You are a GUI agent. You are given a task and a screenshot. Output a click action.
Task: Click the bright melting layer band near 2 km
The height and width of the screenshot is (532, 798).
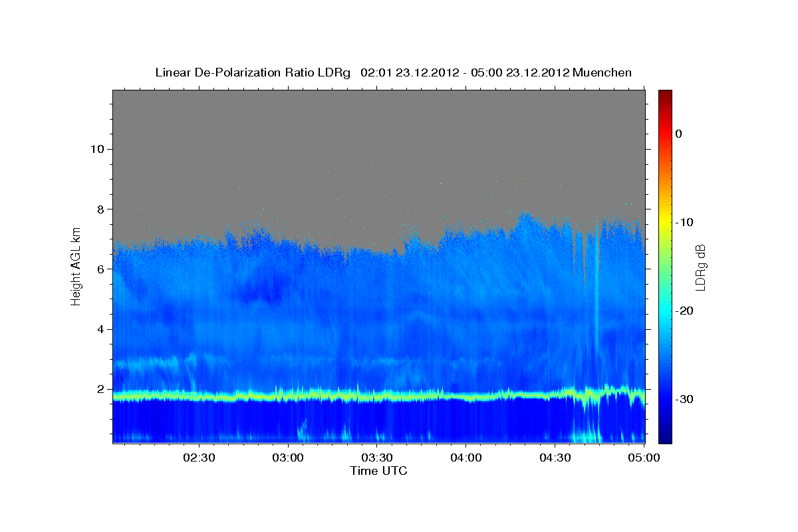tap(378, 396)
